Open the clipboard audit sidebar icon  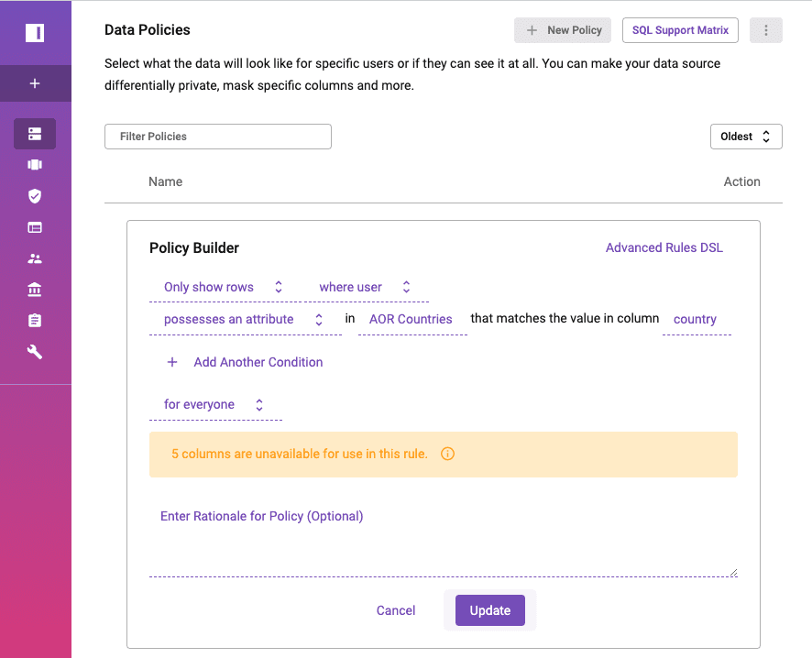pos(35,321)
